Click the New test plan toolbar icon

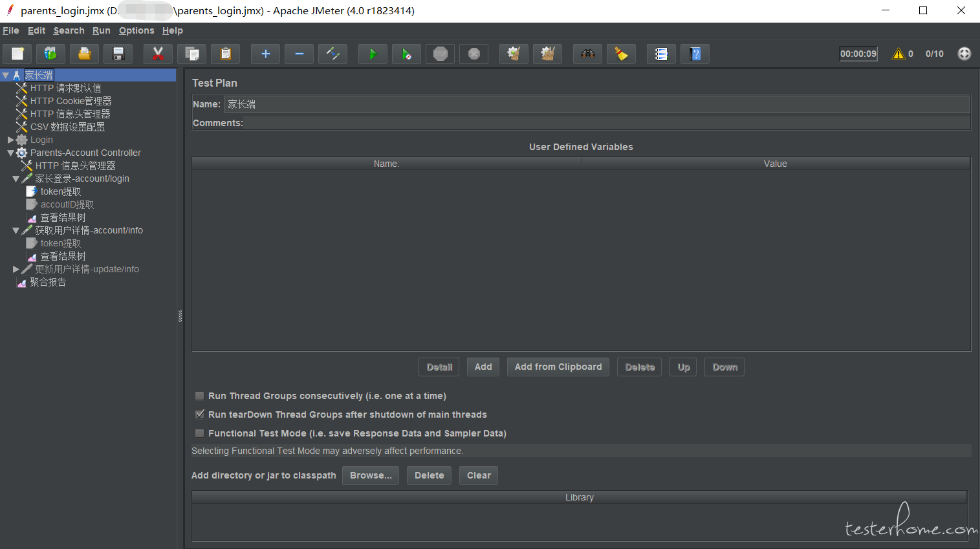point(17,54)
